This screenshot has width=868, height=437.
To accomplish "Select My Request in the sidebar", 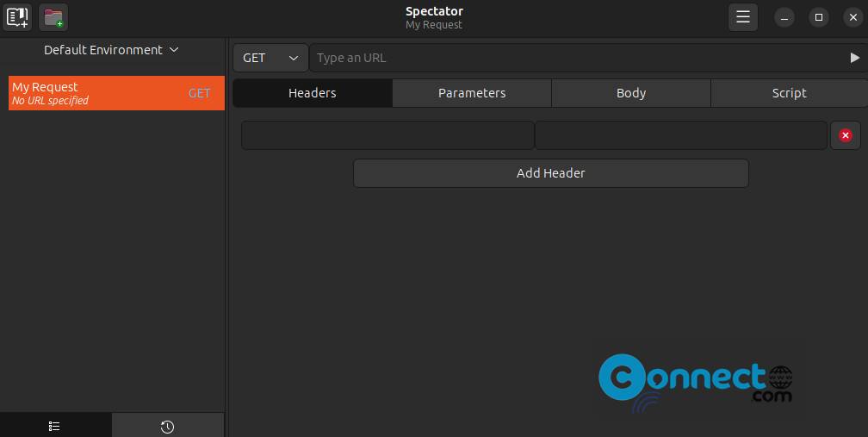I will (x=116, y=93).
